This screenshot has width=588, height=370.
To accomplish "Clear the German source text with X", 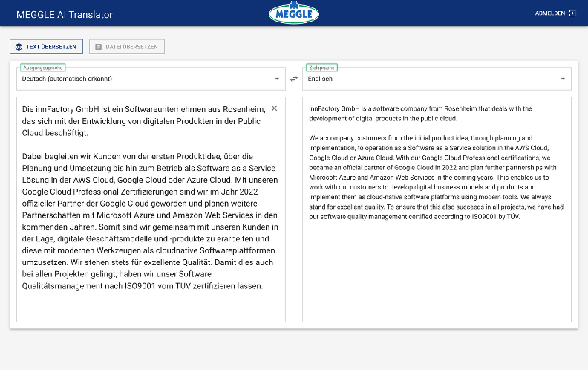I will [x=275, y=108].
